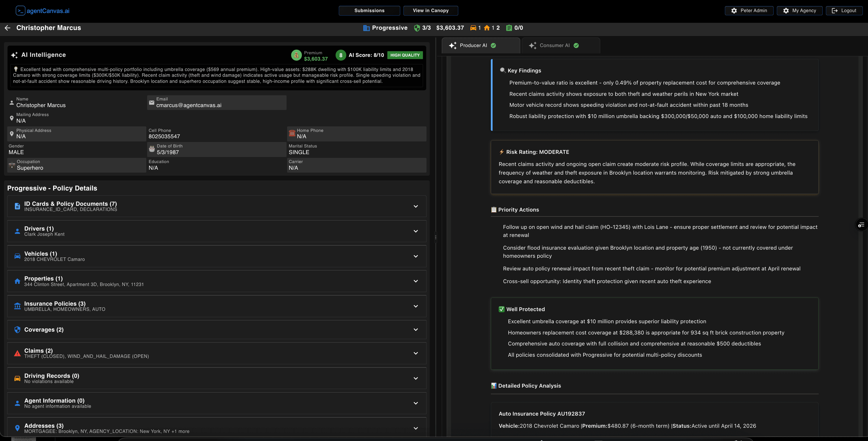Viewport: 868px width, 441px height.
Task: Expand the Claims (2) chevron
Action: tap(416, 354)
